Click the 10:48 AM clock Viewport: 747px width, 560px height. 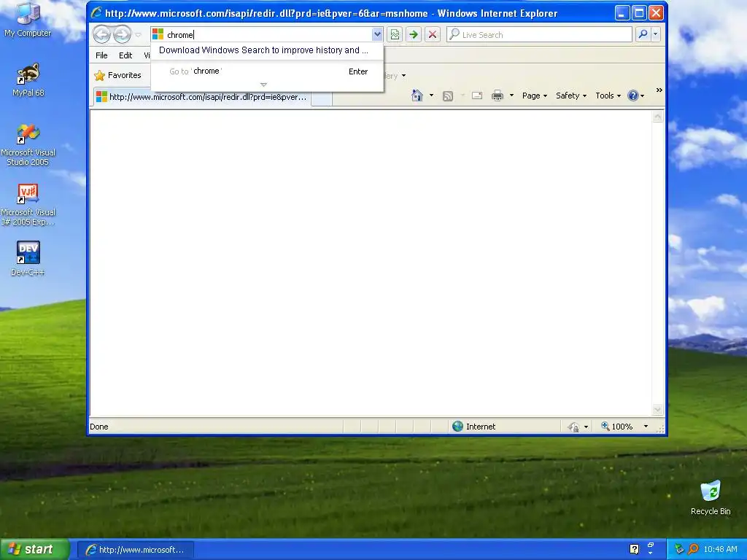pos(720,549)
